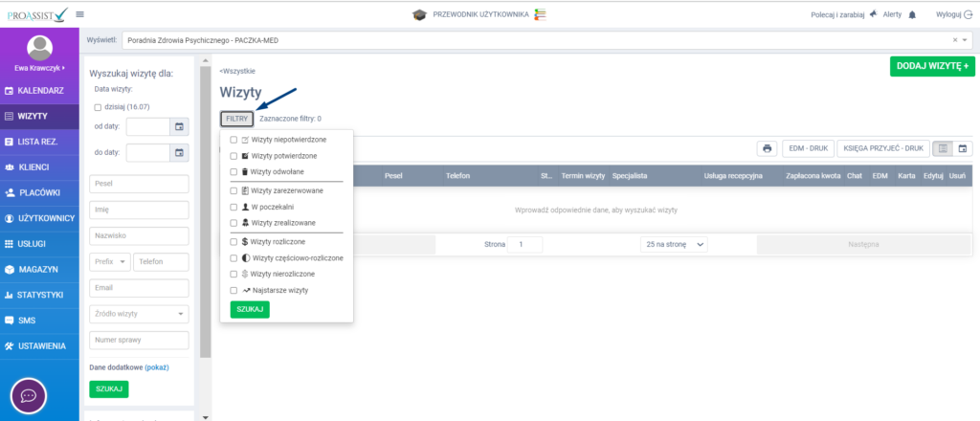Open the chat bubble widget
980x421 pixels.
tap(29, 394)
